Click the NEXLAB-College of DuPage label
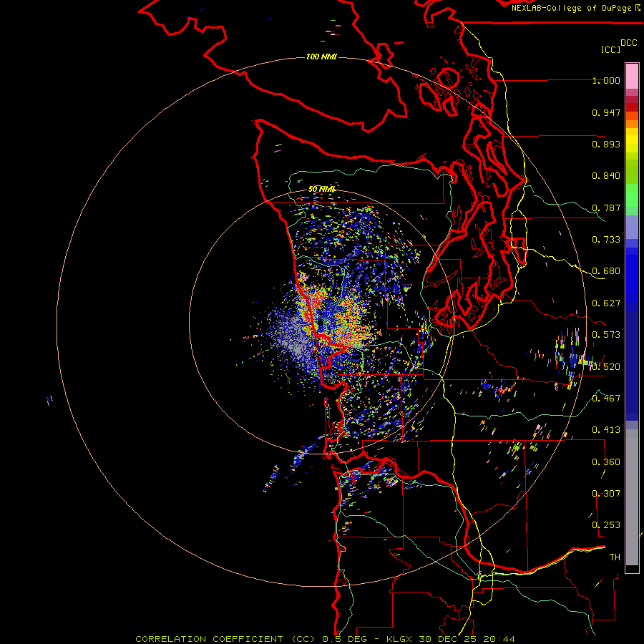The image size is (644, 644). pyautogui.click(x=572, y=8)
